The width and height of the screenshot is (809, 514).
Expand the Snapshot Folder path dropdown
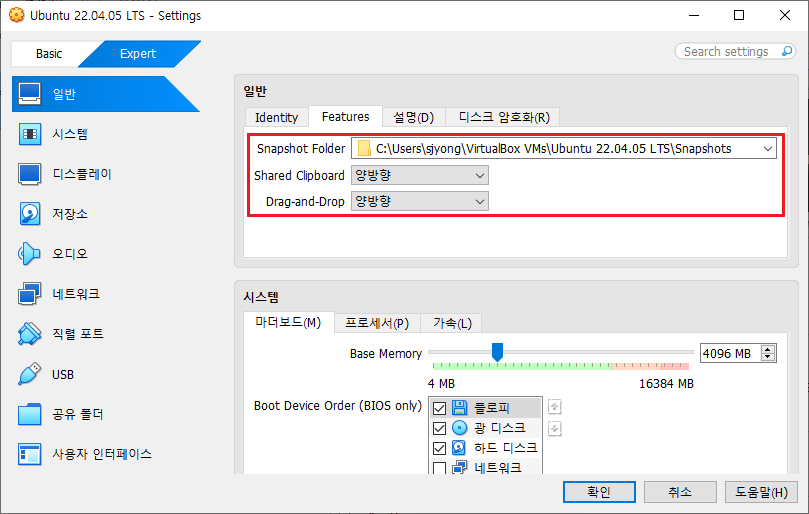[x=767, y=149]
